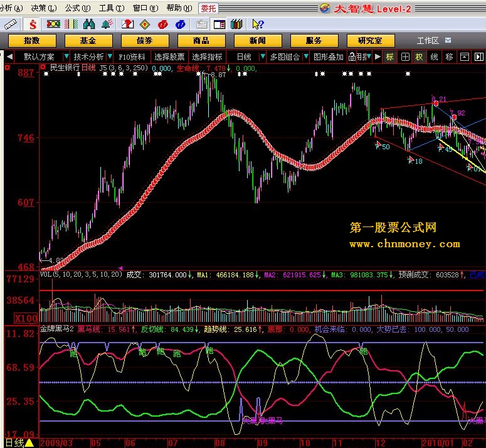This screenshot has height=448, width=486.
Task: Toggle the 线 line drawing button
Action: pos(434,57)
